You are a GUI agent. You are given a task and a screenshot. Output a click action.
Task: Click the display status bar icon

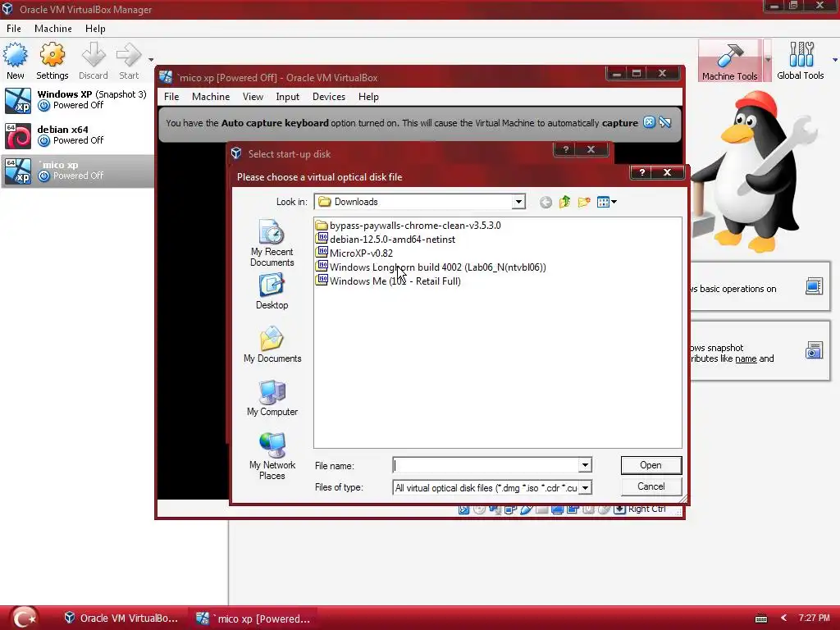click(x=557, y=509)
